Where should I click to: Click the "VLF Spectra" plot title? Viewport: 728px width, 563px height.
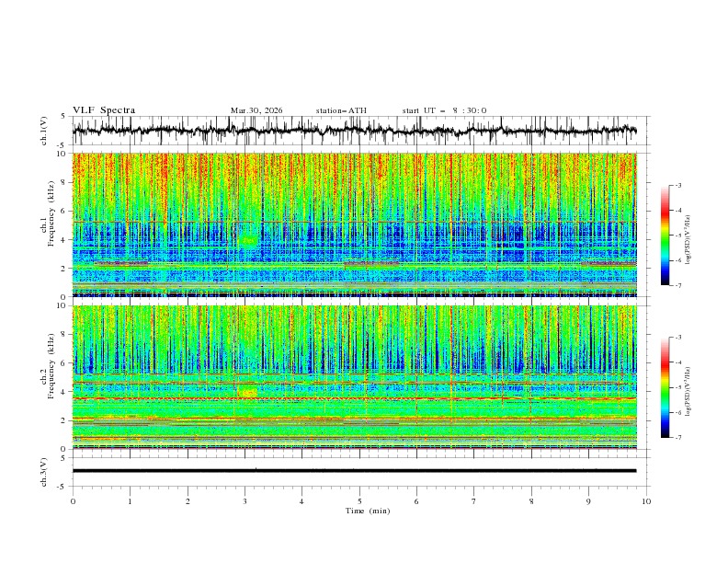pos(104,110)
